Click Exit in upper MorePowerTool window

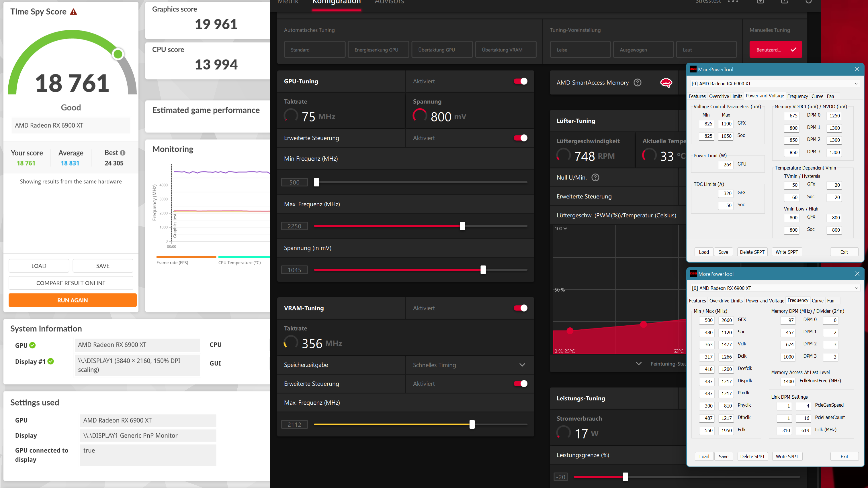coord(844,252)
